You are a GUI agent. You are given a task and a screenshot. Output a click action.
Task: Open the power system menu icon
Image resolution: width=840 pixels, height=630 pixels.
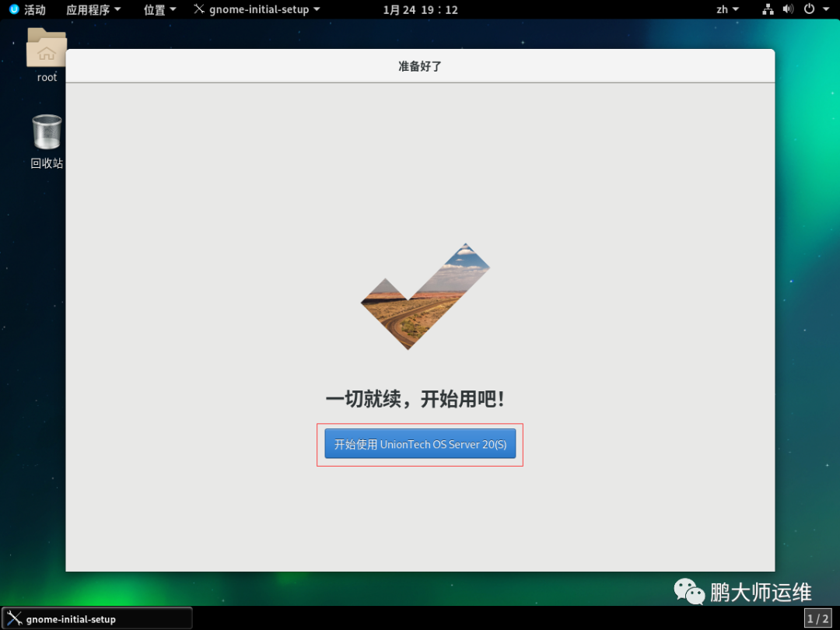coord(809,9)
